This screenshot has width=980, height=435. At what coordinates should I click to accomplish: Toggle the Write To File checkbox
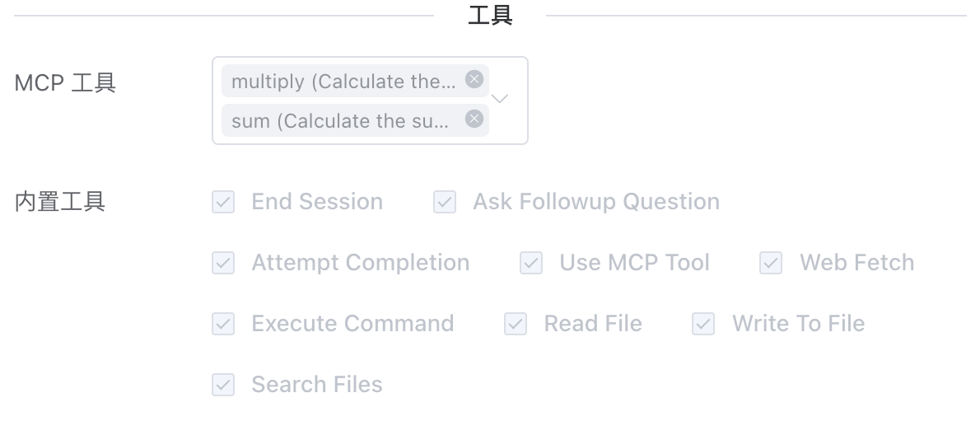703,324
